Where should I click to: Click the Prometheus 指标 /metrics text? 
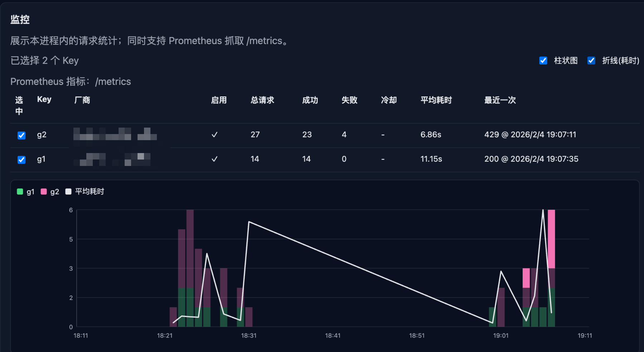(71, 82)
